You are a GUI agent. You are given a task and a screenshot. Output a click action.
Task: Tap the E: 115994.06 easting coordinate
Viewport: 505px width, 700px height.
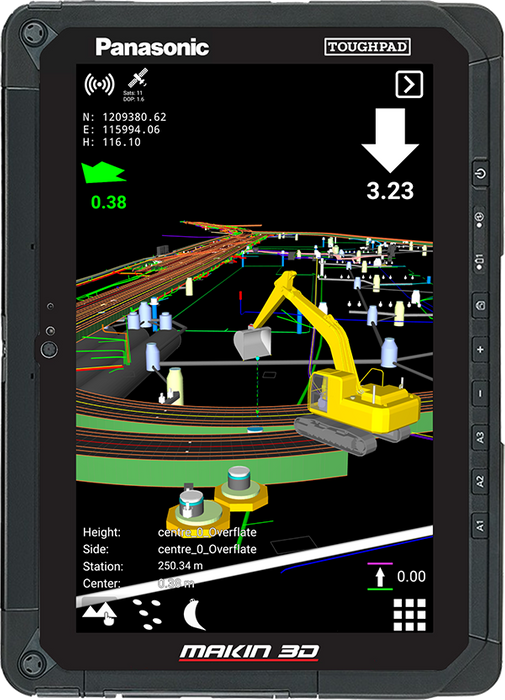coord(121,129)
